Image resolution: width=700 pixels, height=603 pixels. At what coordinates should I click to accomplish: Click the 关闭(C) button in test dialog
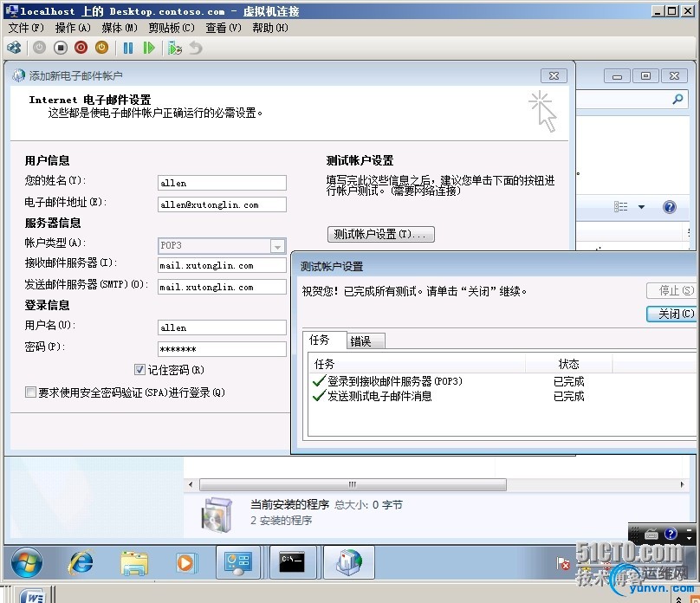click(x=673, y=314)
